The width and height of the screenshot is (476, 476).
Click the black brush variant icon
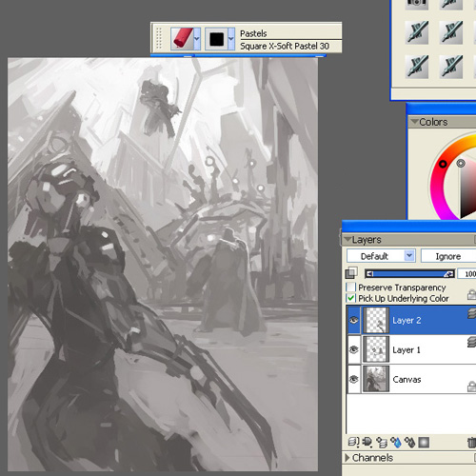[216, 39]
